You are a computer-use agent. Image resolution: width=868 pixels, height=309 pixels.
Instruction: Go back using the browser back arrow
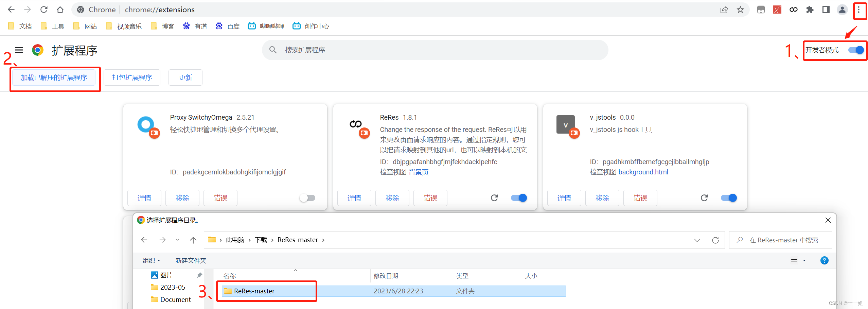coord(11,10)
